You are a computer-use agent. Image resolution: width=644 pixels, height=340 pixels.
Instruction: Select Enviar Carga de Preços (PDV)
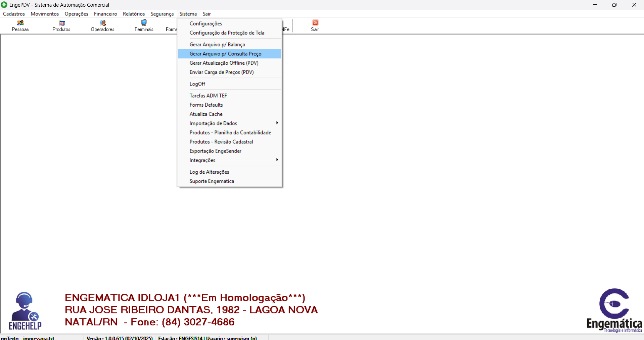222,72
